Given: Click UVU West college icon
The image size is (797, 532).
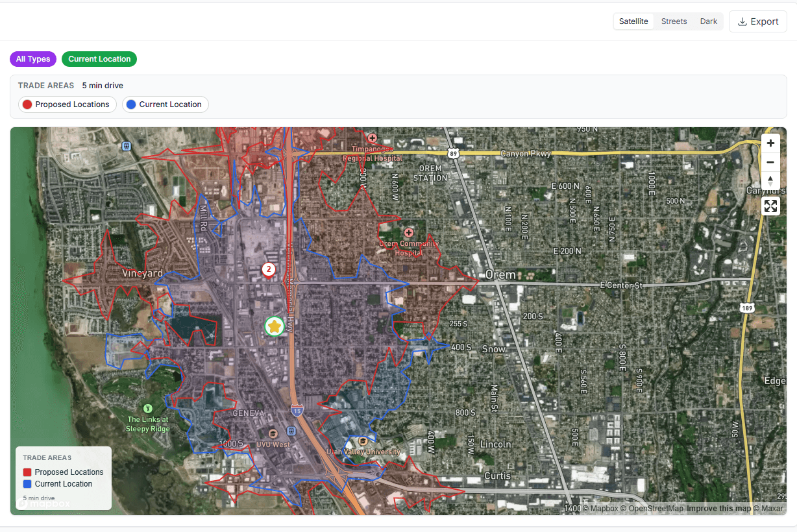Looking at the screenshot, I should (x=273, y=433).
